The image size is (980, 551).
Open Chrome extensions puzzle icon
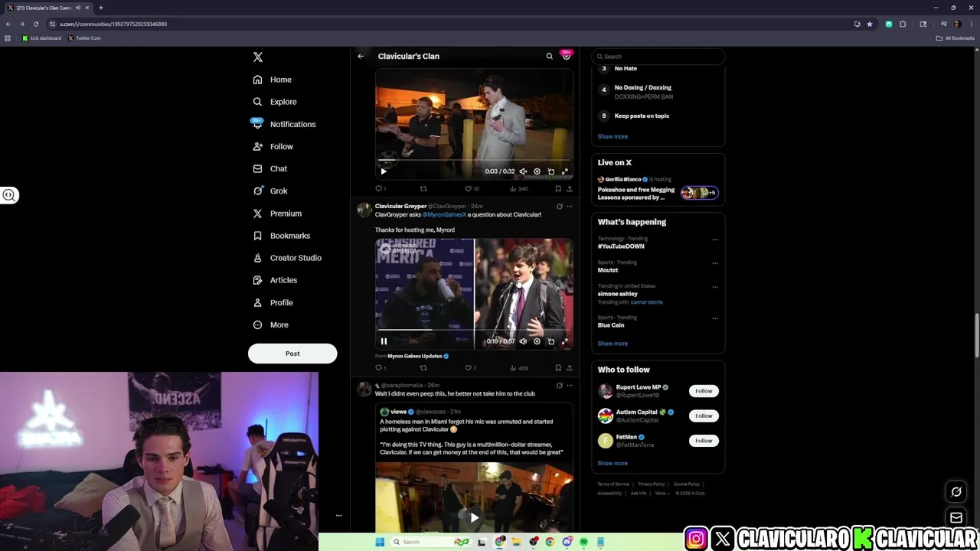point(903,24)
